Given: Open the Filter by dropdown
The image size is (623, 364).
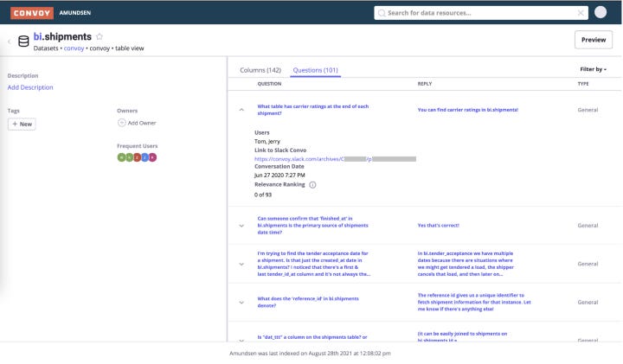Looking at the screenshot, I should [594, 69].
